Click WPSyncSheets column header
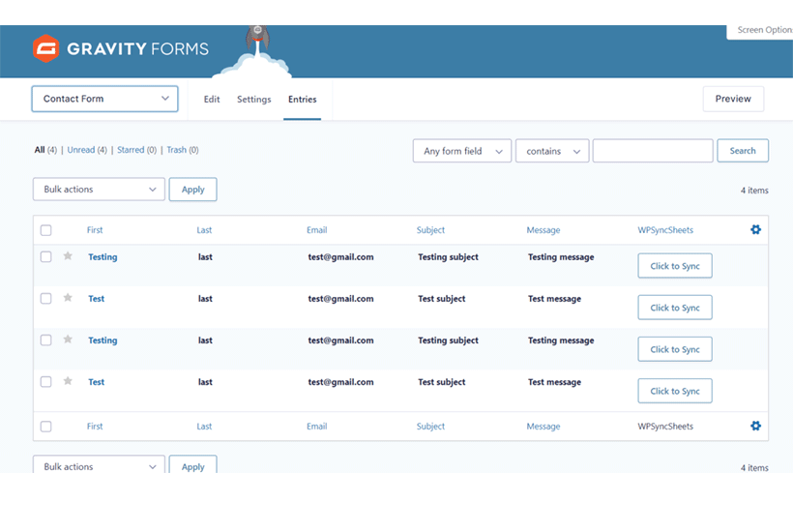The height and width of the screenshot is (532, 793). [665, 230]
